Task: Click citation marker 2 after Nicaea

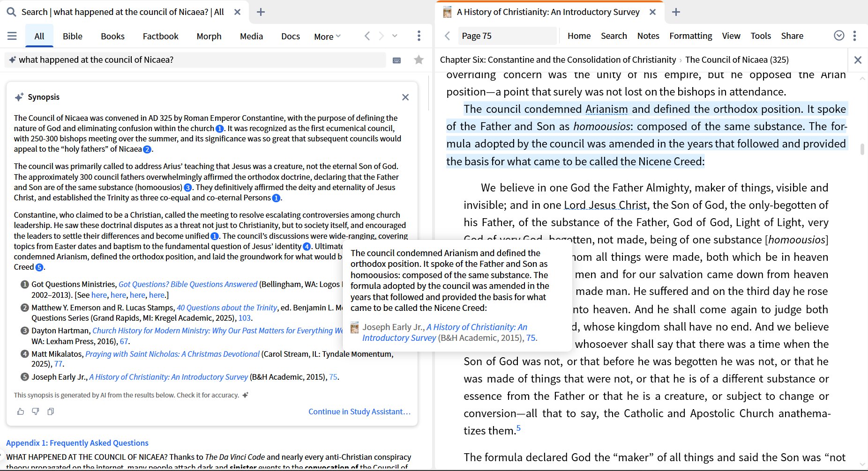Action: pos(147,149)
